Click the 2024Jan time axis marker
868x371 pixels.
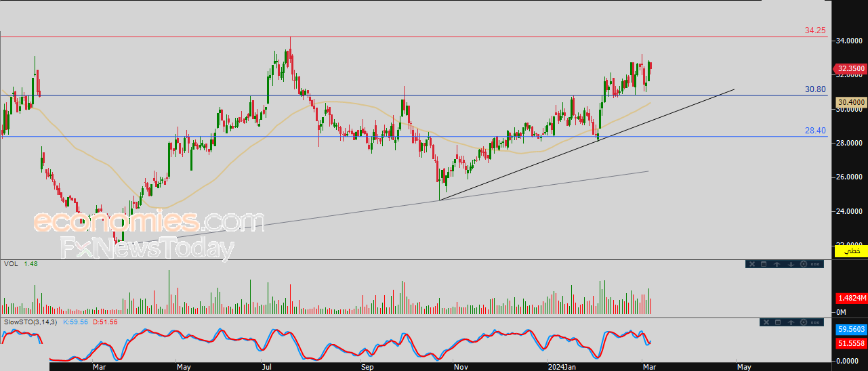(x=562, y=367)
